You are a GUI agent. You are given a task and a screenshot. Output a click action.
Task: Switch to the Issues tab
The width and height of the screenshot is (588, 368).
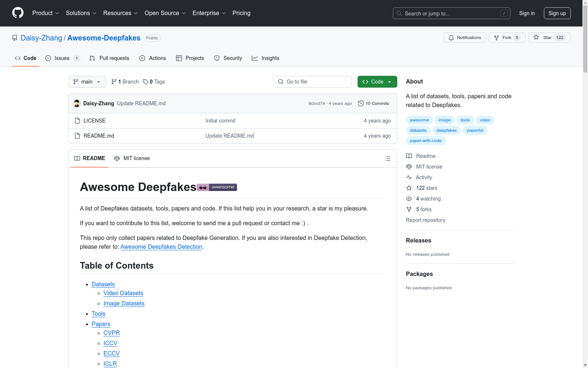62,58
